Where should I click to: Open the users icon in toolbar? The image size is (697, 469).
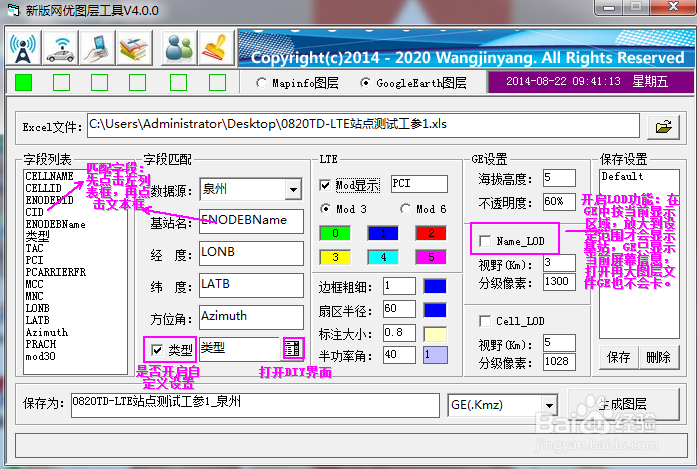tap(179, 48)
